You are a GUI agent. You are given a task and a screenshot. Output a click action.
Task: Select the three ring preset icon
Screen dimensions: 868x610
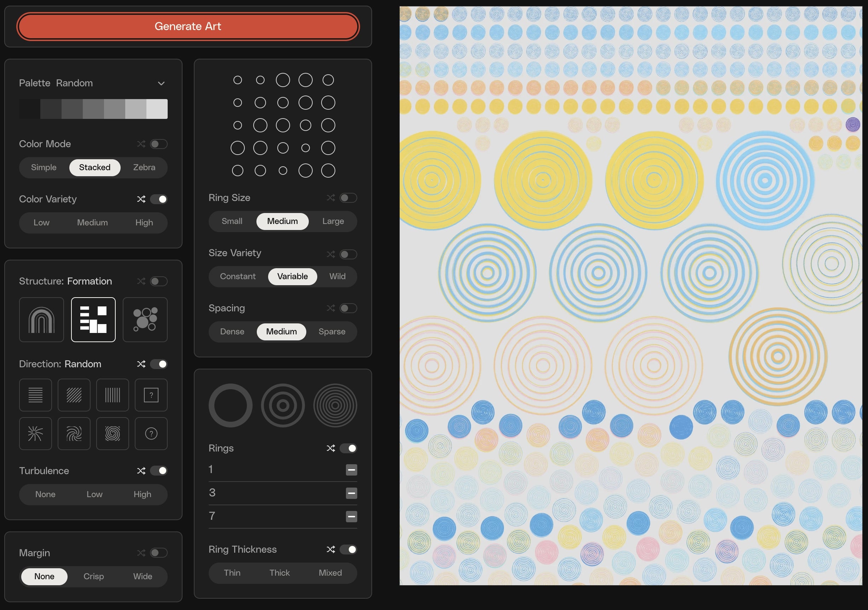coord(283,405)
